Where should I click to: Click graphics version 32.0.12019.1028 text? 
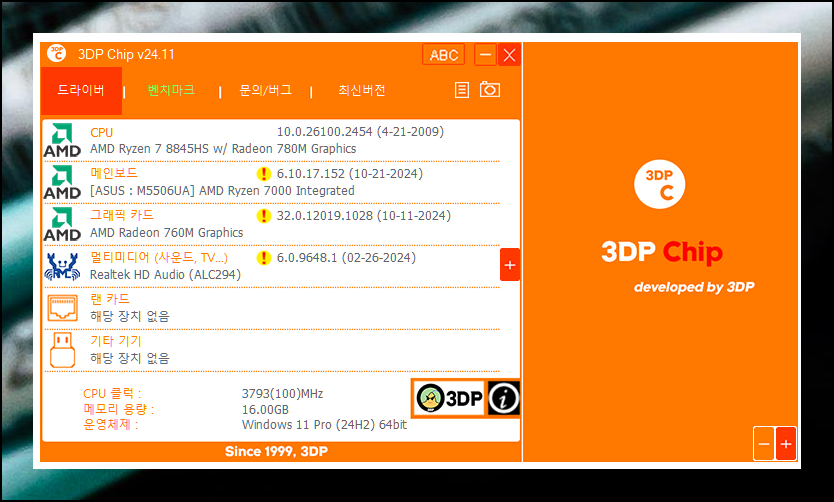(364, 216)
